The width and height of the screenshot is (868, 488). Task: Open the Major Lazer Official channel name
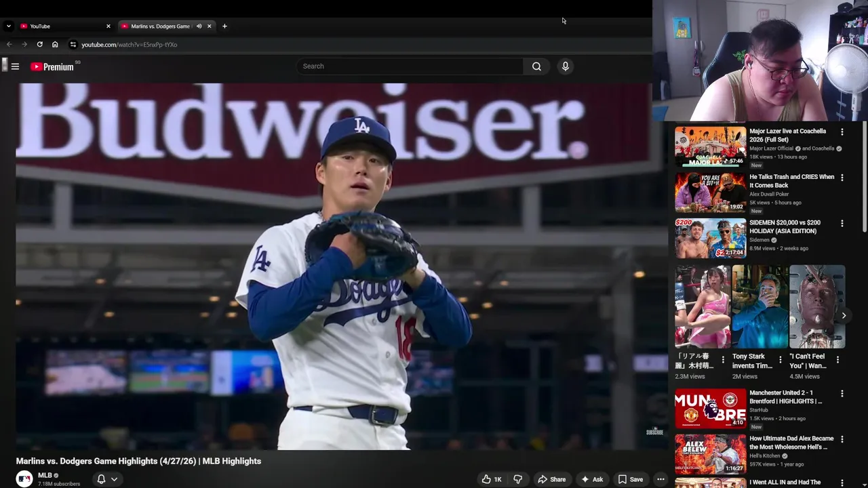(771, 148)
